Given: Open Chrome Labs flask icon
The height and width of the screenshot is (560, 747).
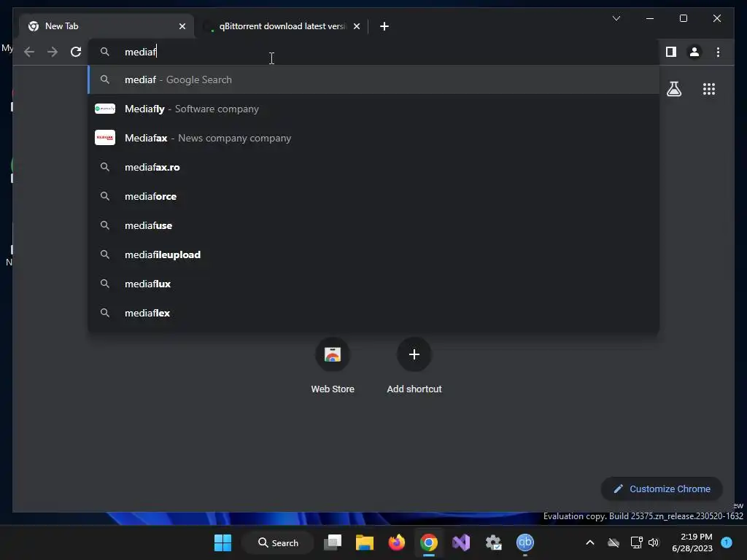Looking at the screenshot, I should 673,89.
